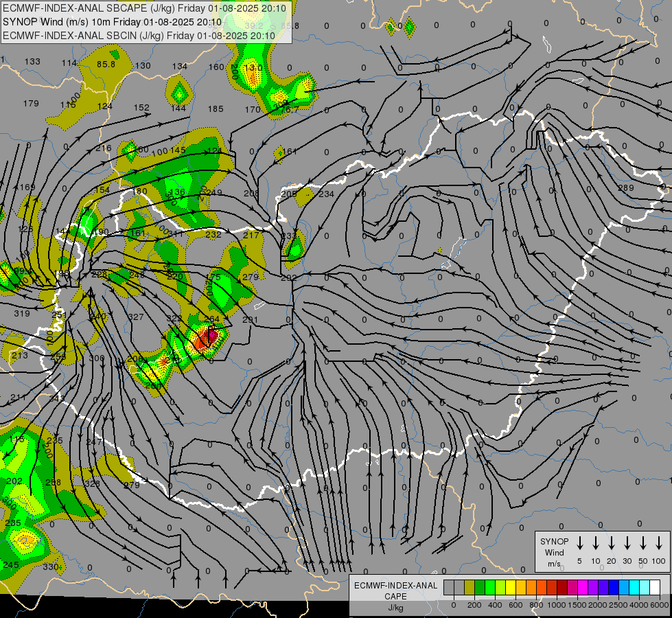Pick the dark green CAPE legend swatch
The height and width of the screenshot is (618, 672).
coord(480,588)
